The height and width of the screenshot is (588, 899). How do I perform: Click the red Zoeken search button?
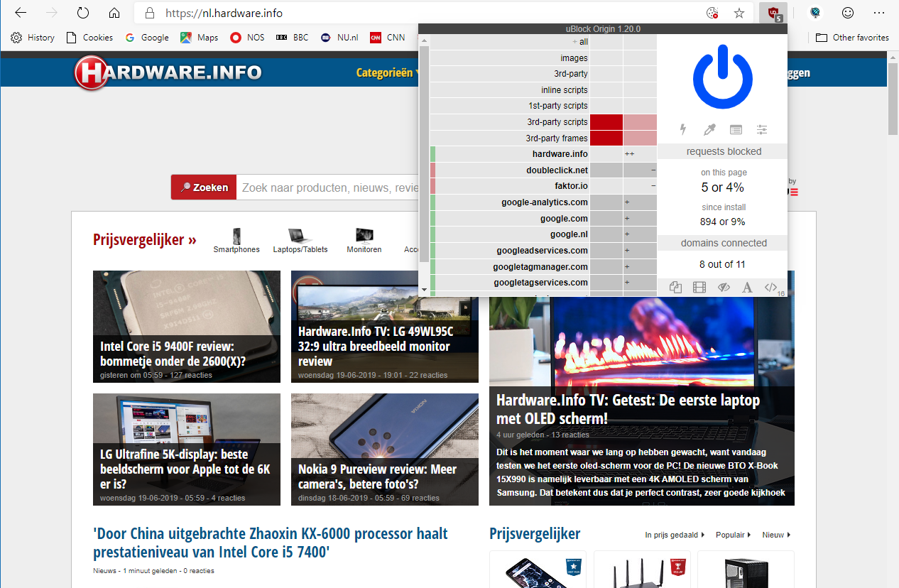[x=204, y=187]
